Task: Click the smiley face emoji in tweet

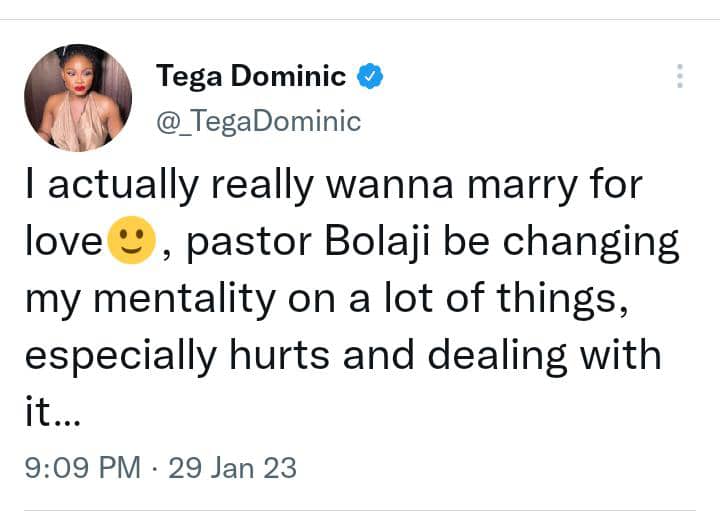Action: tap(131, 243)
